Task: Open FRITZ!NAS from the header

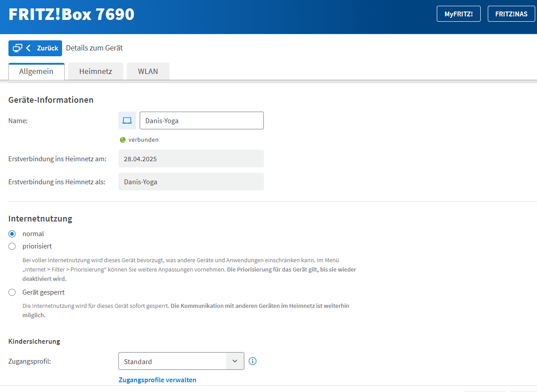Action: (511, 14)
